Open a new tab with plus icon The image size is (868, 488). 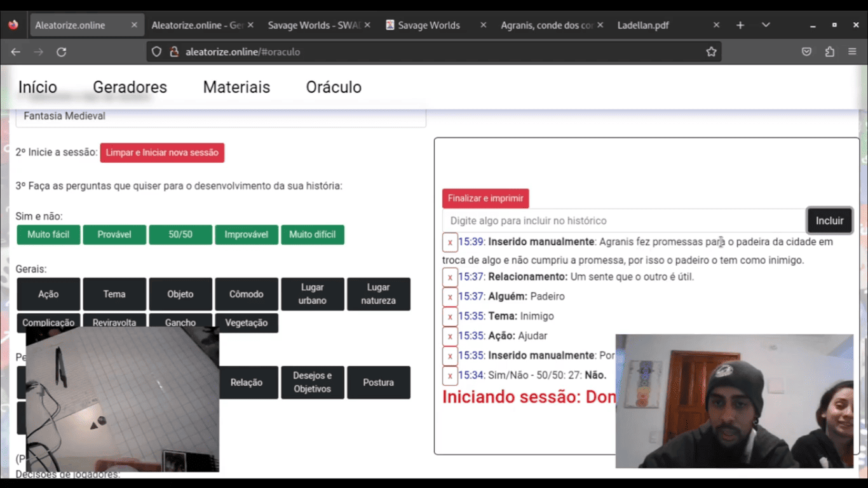740,25
